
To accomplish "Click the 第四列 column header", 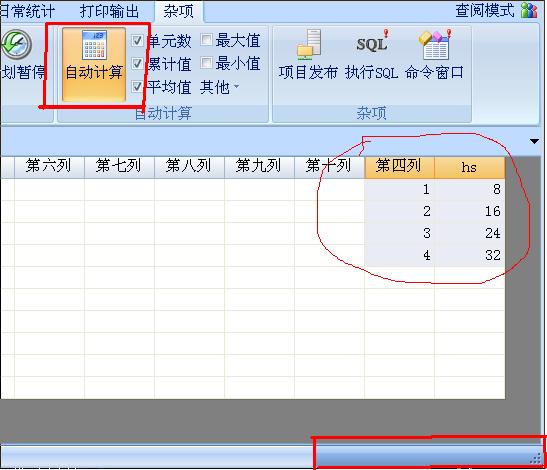I will point(399,167).
